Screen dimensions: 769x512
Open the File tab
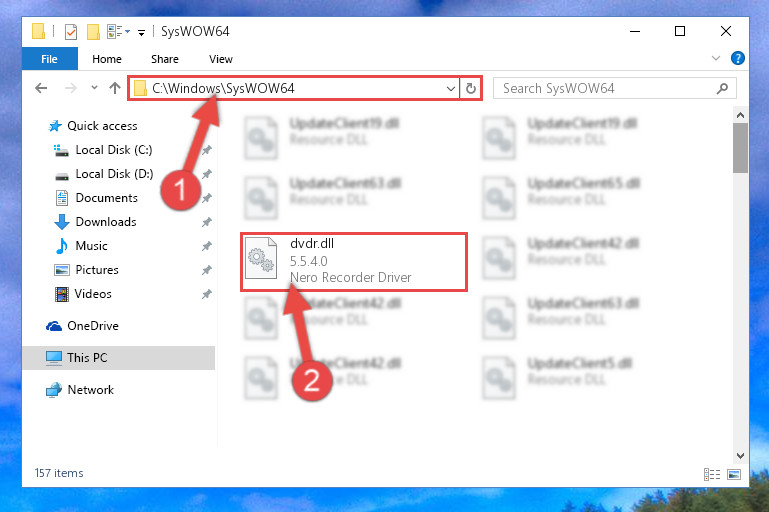[x=50, y=59]
